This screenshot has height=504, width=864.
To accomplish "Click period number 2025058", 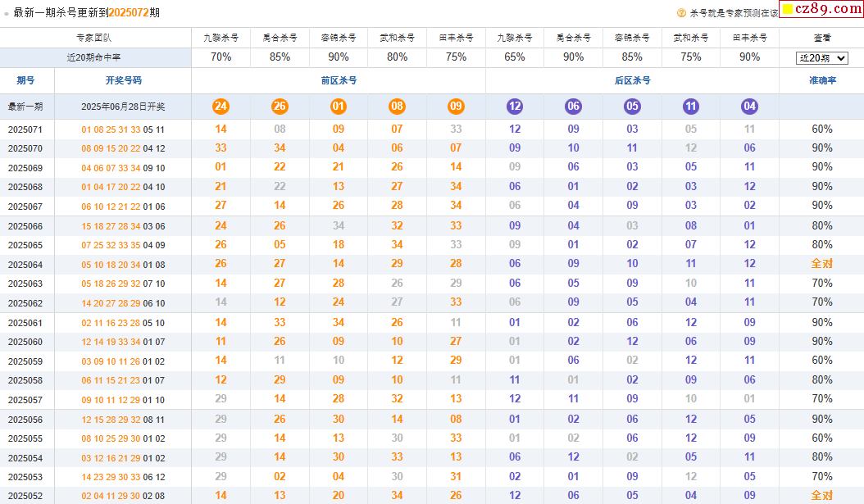I will tap(25, 380).
